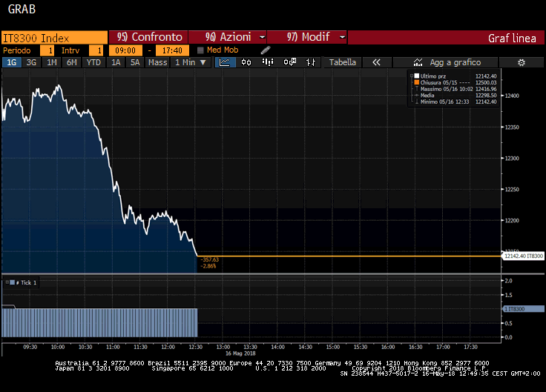Open the Tabella view button
The image size is (546, 392).
(343, 62)
